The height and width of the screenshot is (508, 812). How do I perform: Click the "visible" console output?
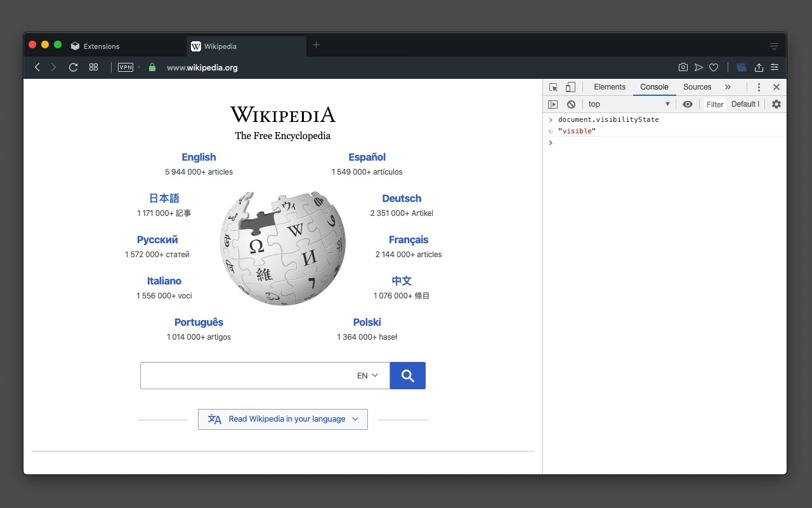click(x=577, y=131)
